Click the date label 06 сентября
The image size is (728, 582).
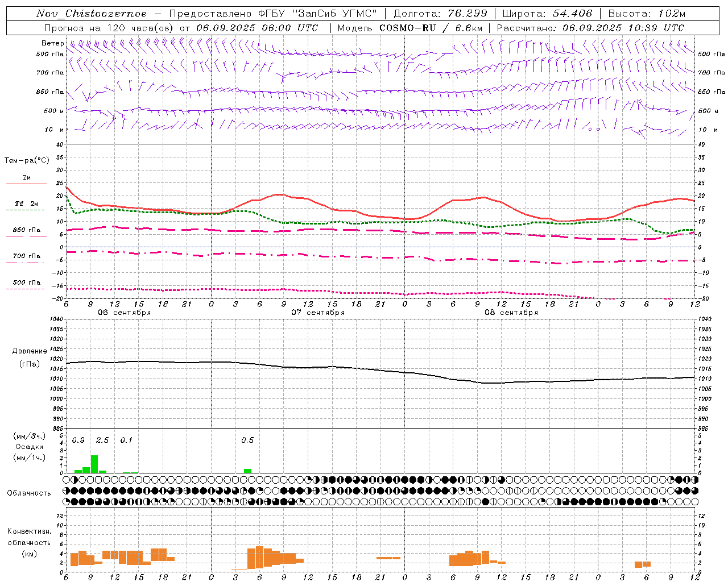[x=125, y=313]
